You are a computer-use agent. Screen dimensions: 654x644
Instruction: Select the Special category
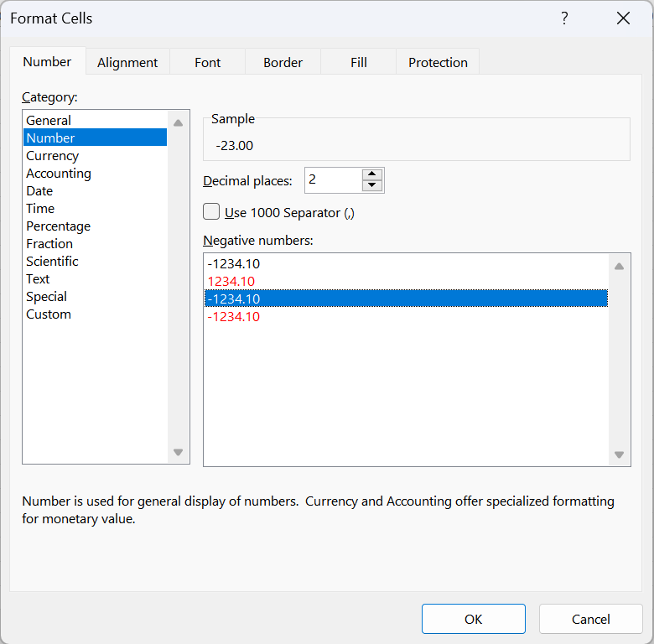click(95, 297)
